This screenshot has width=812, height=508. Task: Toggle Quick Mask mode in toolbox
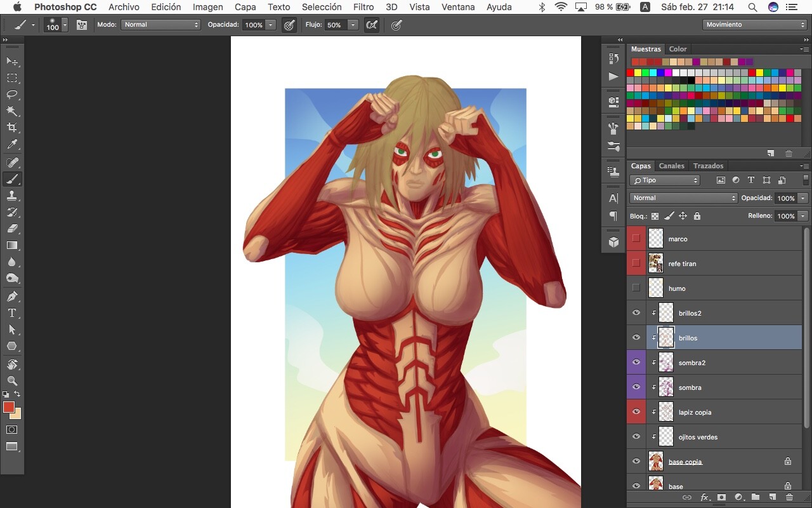(x=12, y=430)
